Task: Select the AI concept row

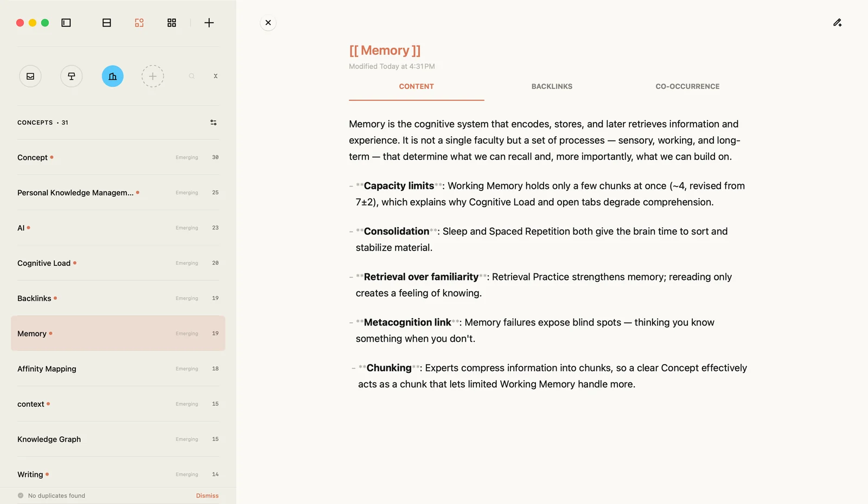Action: (x=118, y=228)
